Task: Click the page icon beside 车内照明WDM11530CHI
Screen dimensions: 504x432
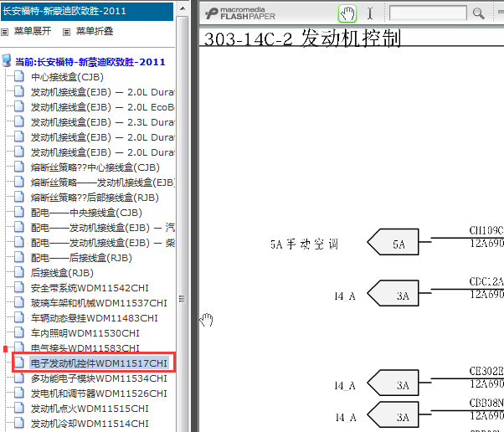Action: tap(19, 333)
